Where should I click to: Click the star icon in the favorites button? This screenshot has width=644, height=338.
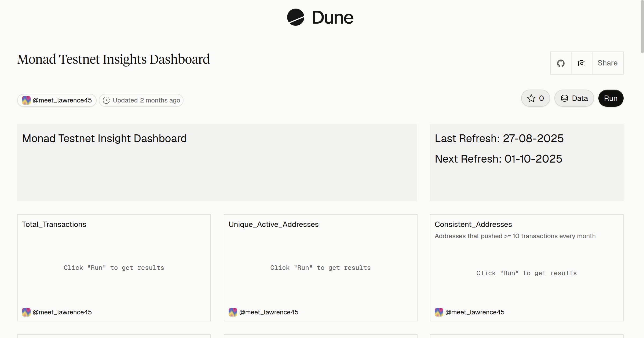pos(531,98)
